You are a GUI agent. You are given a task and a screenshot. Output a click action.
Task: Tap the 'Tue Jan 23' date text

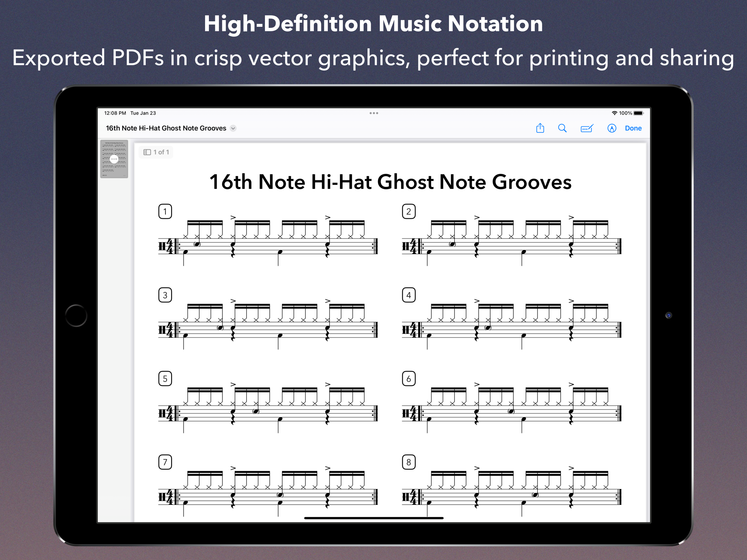143,113
